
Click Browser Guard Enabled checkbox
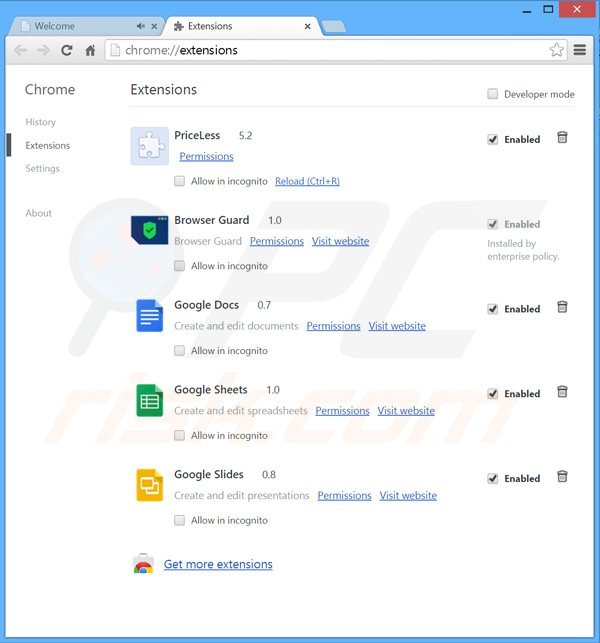tap(493, 224)
